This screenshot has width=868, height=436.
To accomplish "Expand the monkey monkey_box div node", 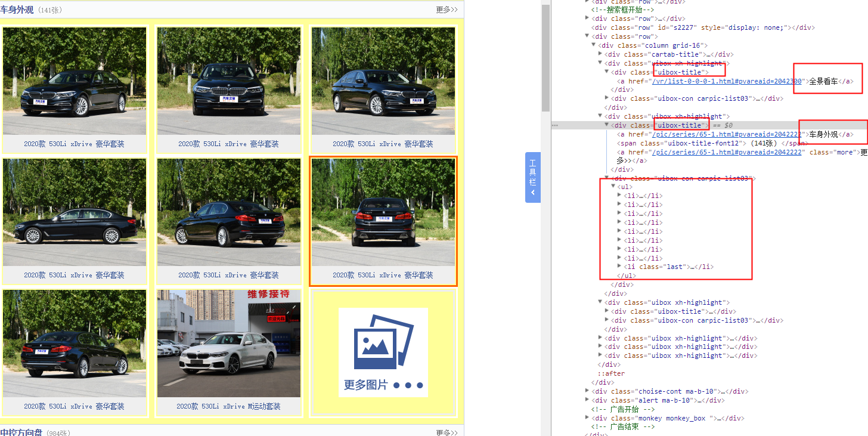I will (588, 418).
